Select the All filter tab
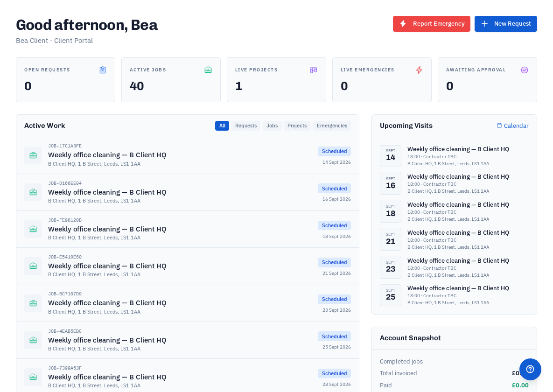The height and width of the screenshot is (392, 553). click(x=222, y=126)
